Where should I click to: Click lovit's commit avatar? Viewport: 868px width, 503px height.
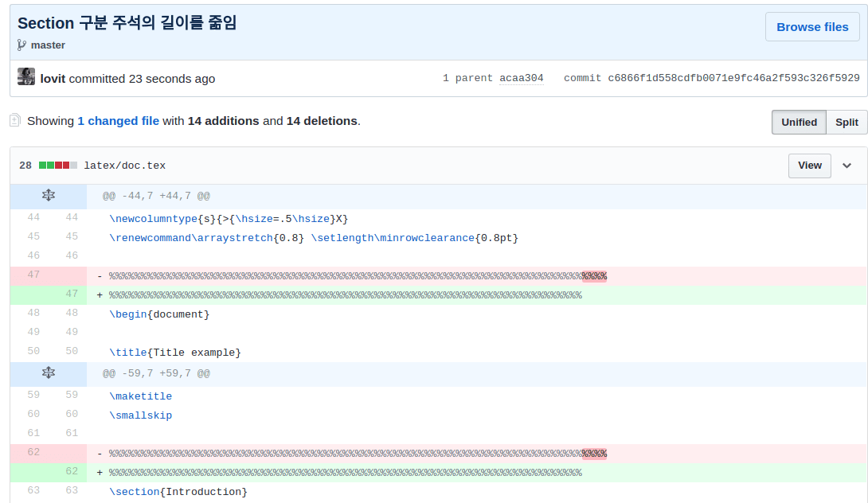tap(26, 78)
